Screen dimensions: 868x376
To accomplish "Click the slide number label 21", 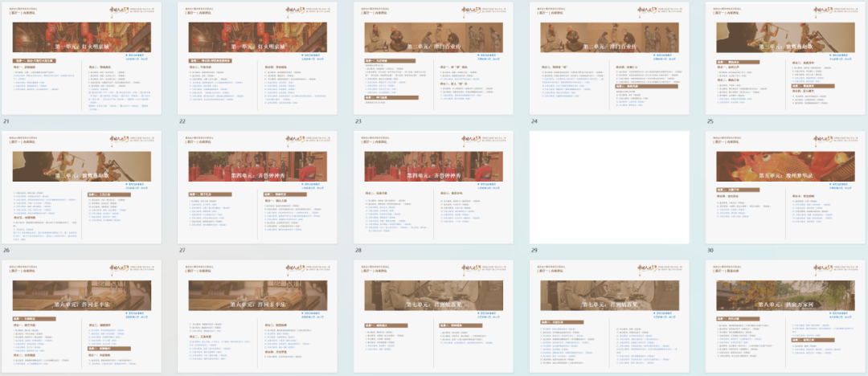I will coord(6,121).
